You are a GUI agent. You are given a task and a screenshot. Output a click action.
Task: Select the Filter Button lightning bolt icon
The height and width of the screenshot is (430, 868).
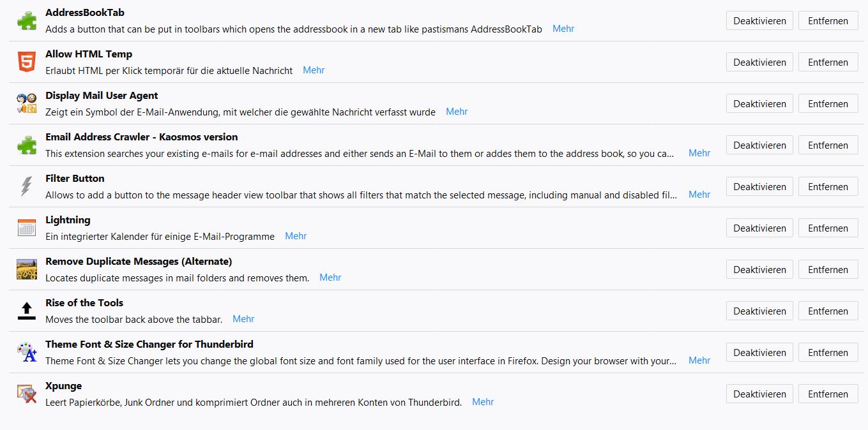coord(27,186)
